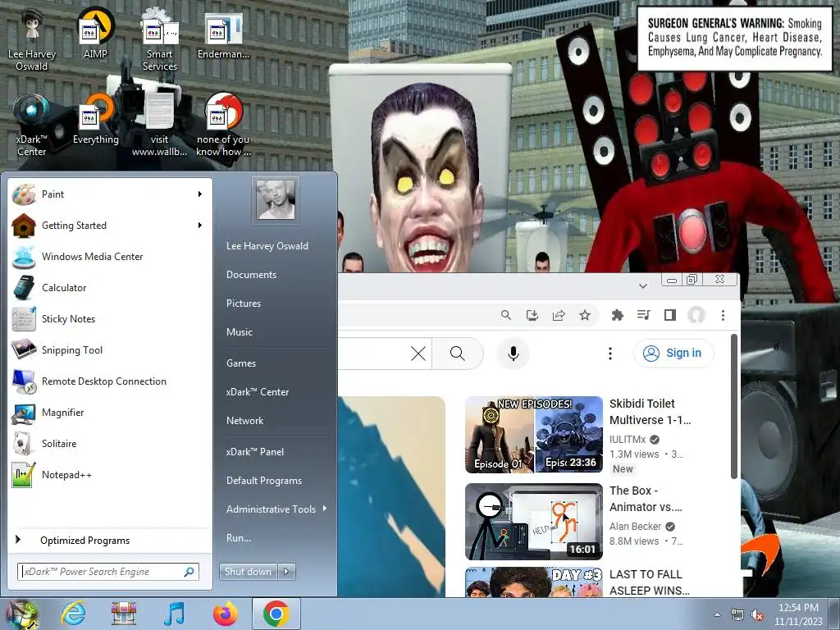Click the user account picture in Start menu
The width and height of the screenshot is (840, 630).
coord(276,199)
